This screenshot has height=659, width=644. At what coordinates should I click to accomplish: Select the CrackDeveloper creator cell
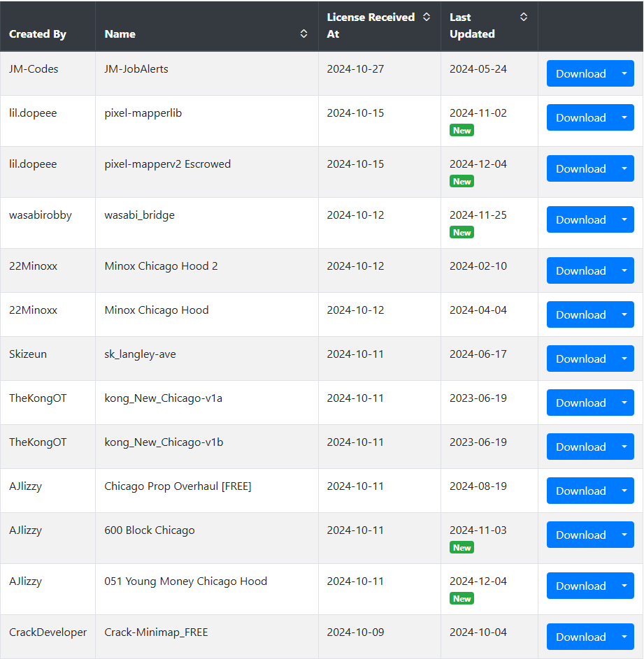coord(48,637)
